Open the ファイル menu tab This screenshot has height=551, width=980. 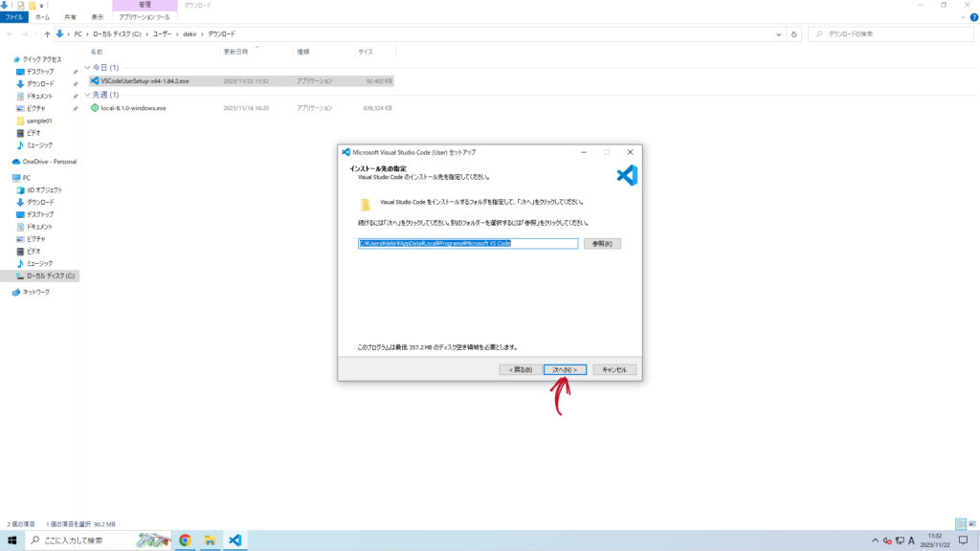pyautogui.click(x=13, y=17)
